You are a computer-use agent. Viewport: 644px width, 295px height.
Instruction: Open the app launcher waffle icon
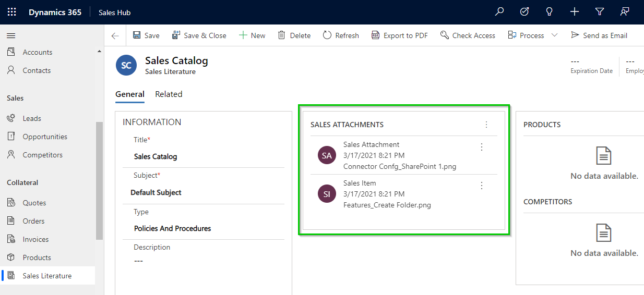coord(11,12)
